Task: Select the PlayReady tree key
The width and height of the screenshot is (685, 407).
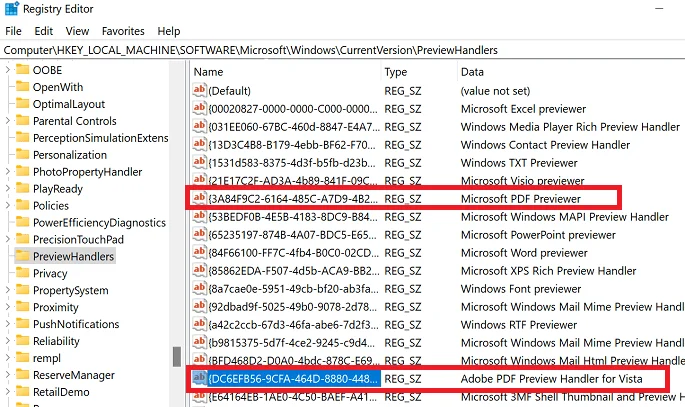Action: [58, 189]
